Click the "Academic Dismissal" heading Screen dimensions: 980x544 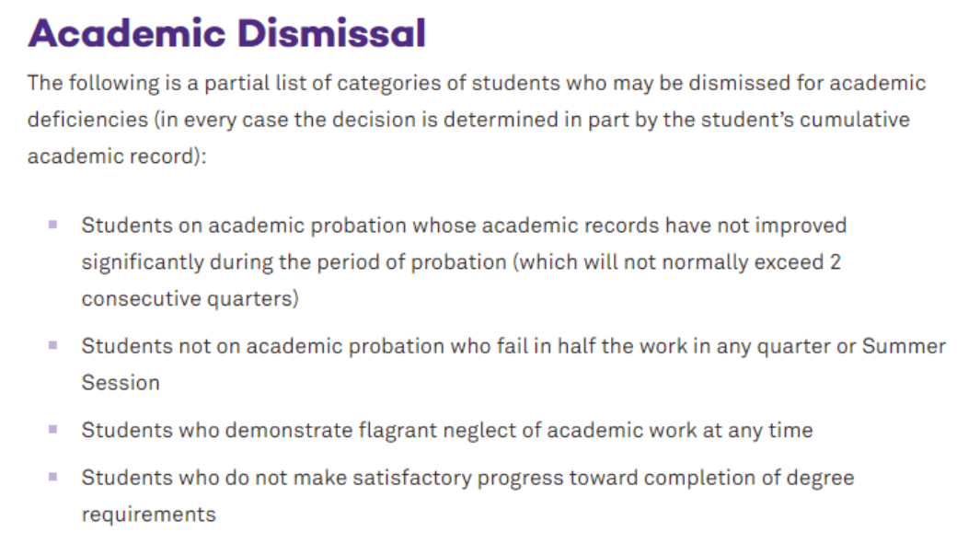(x=226, y=34)
